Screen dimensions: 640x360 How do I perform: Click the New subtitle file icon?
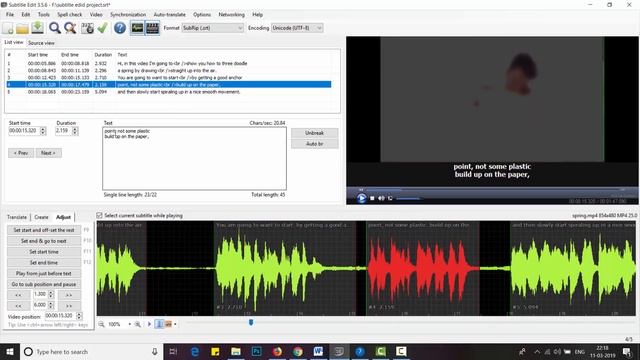[8, 28]
